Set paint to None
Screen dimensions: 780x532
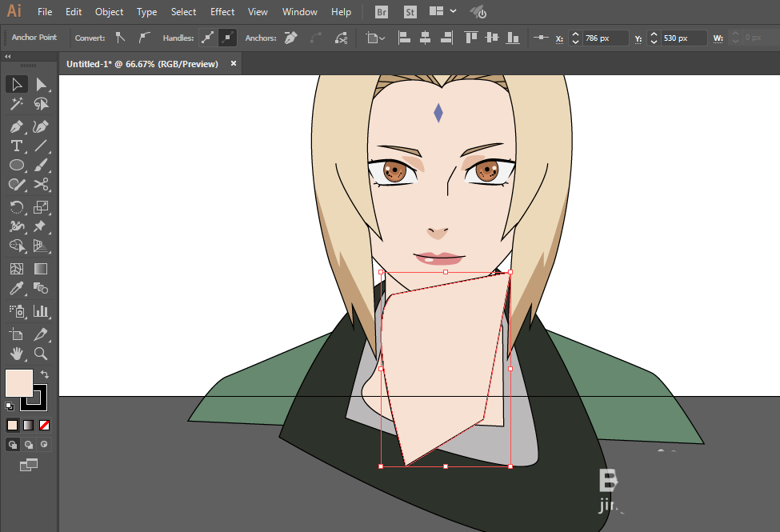click(44, 426)
